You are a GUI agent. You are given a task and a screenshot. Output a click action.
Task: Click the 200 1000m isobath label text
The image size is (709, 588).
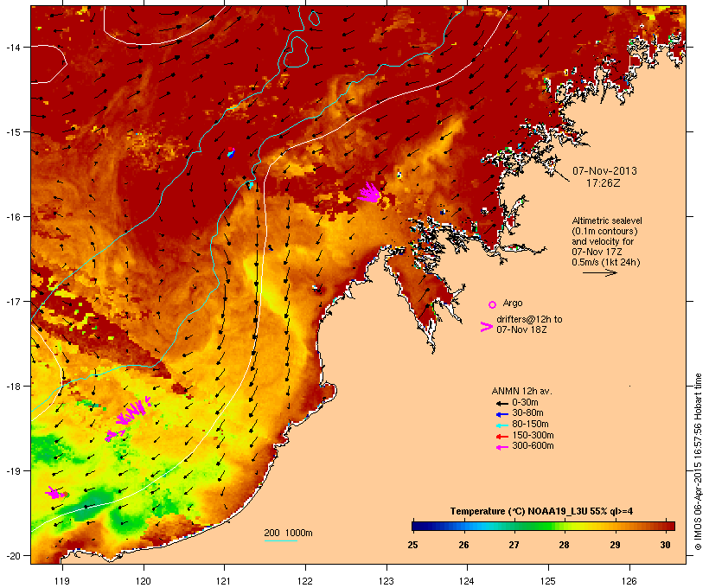coord(288,533)
